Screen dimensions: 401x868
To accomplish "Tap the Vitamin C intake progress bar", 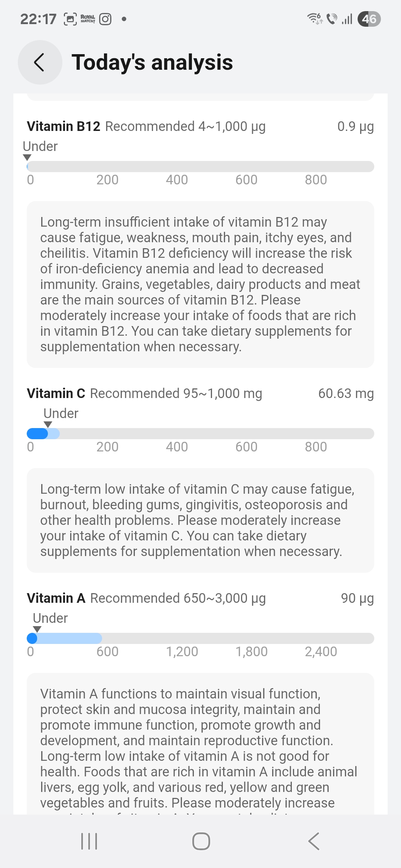I will 200,434.
